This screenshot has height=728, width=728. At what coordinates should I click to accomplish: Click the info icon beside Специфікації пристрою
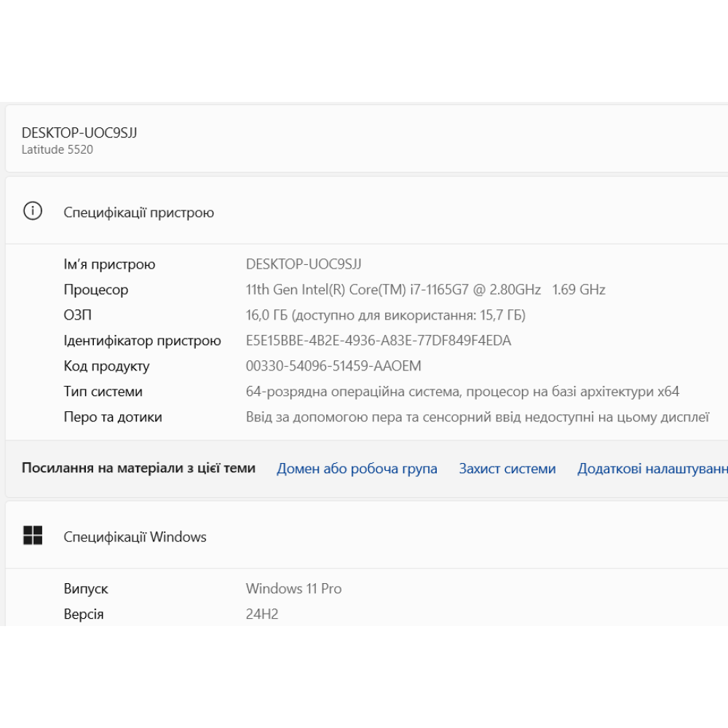pos(33,212)
